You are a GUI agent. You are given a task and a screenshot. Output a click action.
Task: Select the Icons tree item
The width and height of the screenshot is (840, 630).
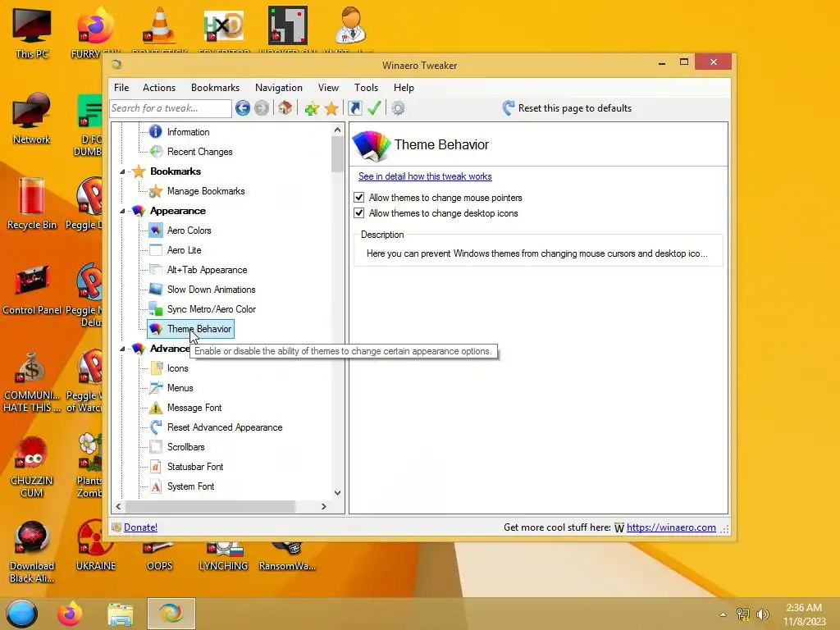pyautogui.click(x=177, y=368)
